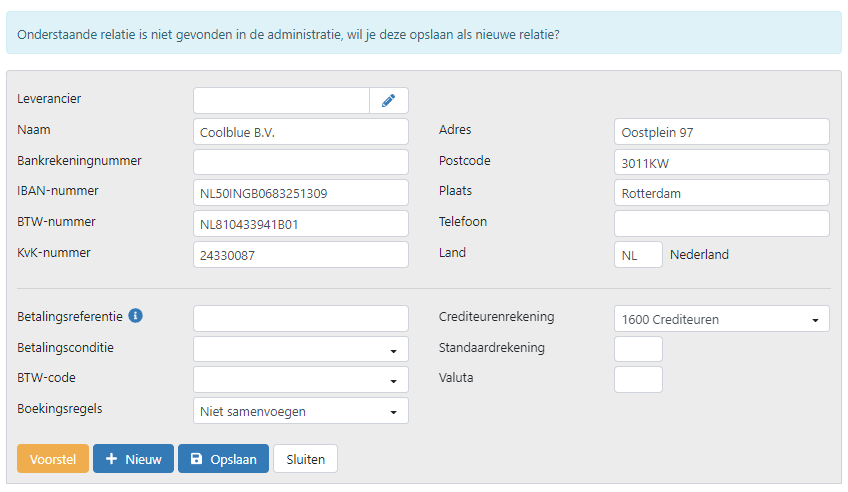Open the Betalingsconditie dropdown
The width and height of the screenshot is (848, 492).
pos(301,349)
